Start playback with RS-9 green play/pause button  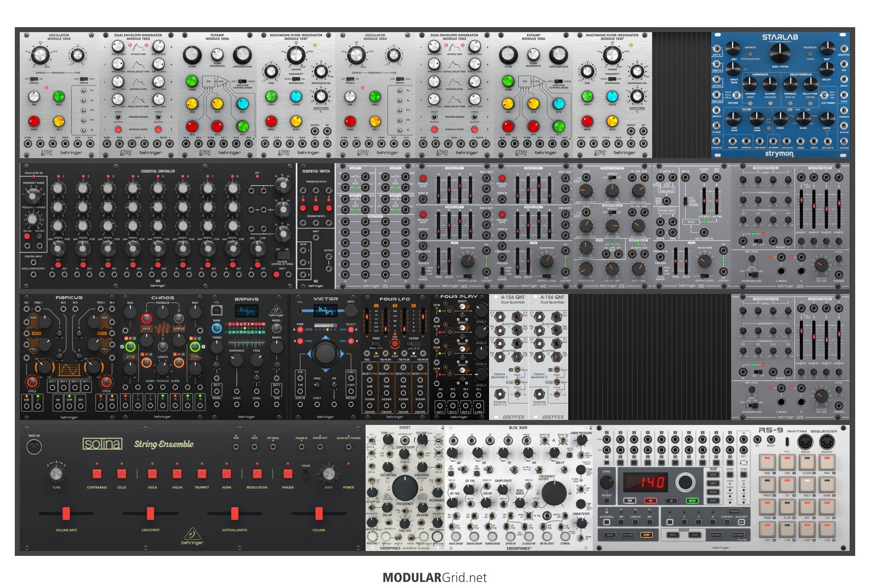(692, 501)
